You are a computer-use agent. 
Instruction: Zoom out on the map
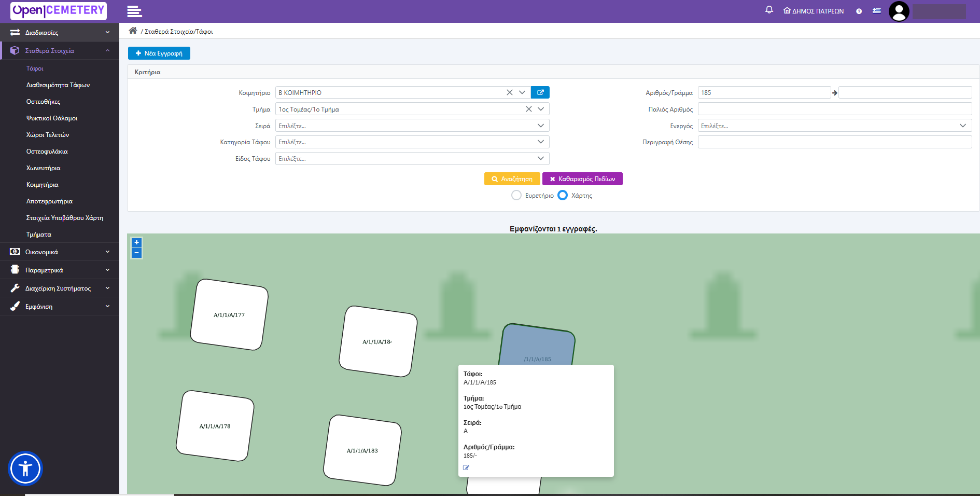pos(137,253)
